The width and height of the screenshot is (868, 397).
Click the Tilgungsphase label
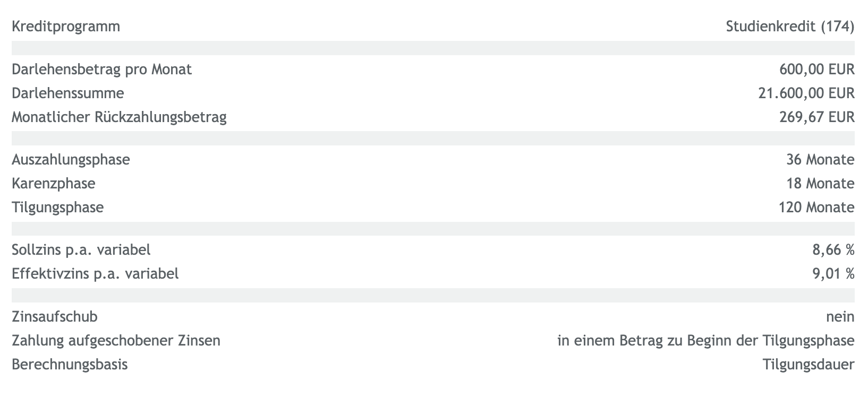[58, 208]
